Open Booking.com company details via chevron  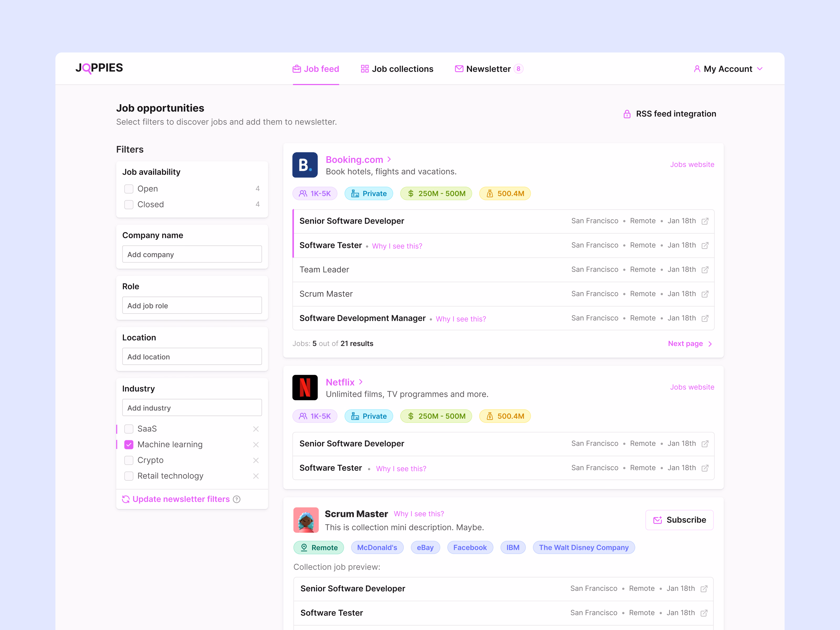pyautogui.click(x=389, y=160)
